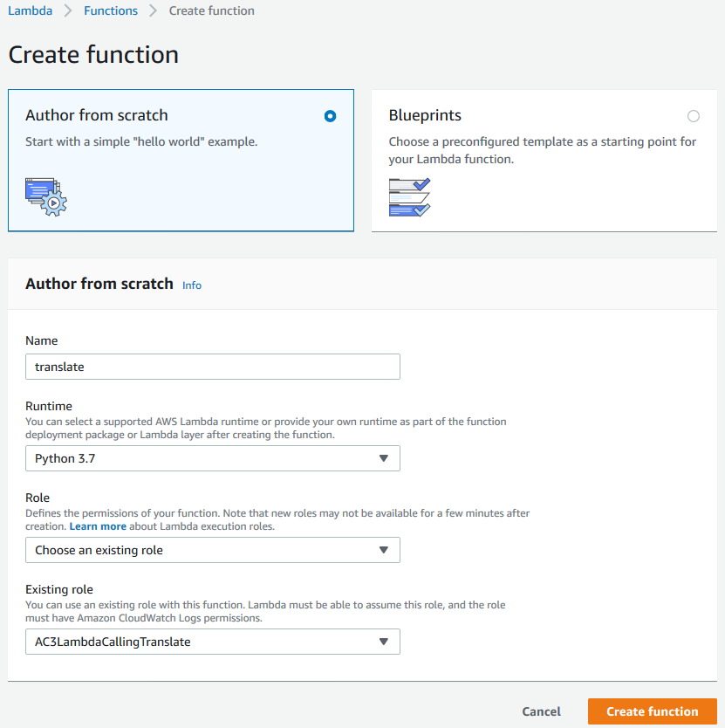Select the Blueprints radio button

(694, 115)
